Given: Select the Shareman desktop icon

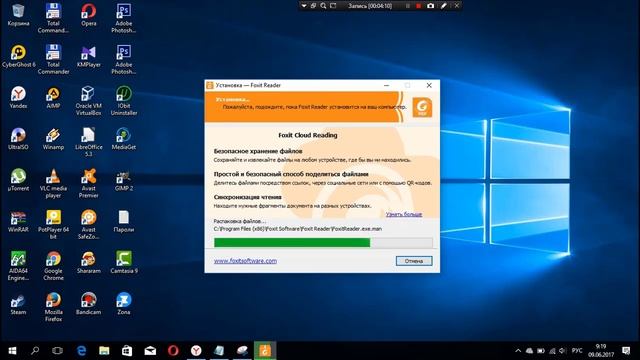Looking at the screenshot, I should (89, 262).
